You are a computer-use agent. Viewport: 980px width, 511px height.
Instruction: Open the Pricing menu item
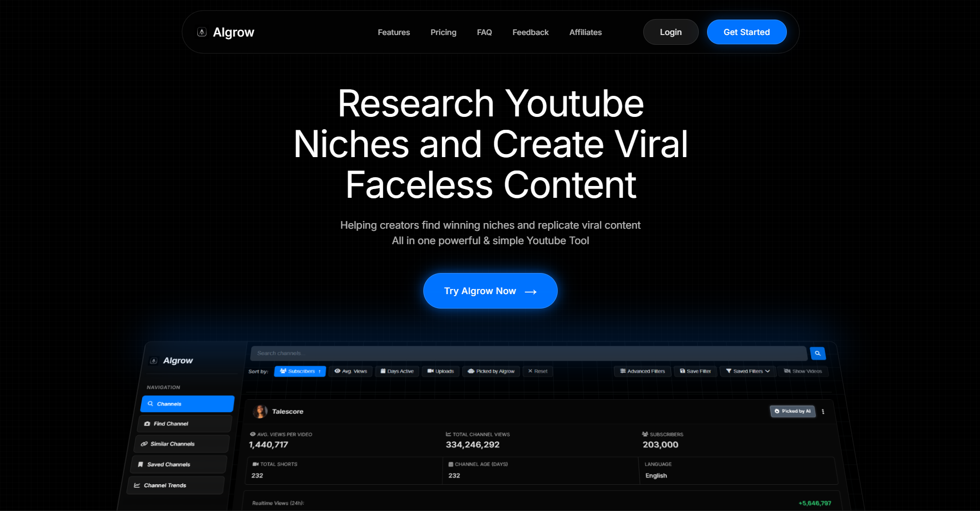[443, 32]
